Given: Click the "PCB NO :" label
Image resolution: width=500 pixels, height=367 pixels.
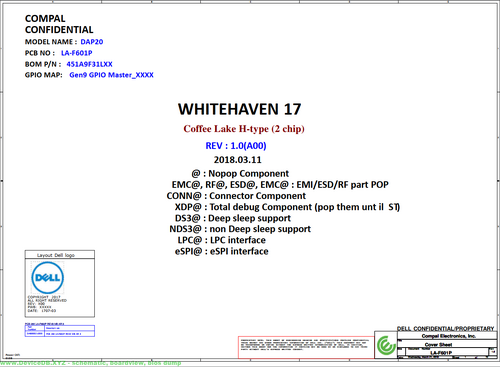Looking at the screenshot, I should pyautogui.click(x=40, y=53).
